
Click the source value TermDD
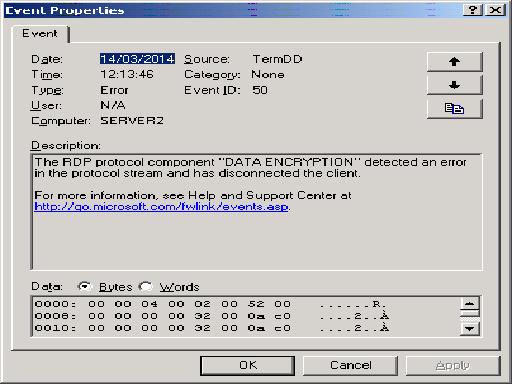tap(277, 59)
